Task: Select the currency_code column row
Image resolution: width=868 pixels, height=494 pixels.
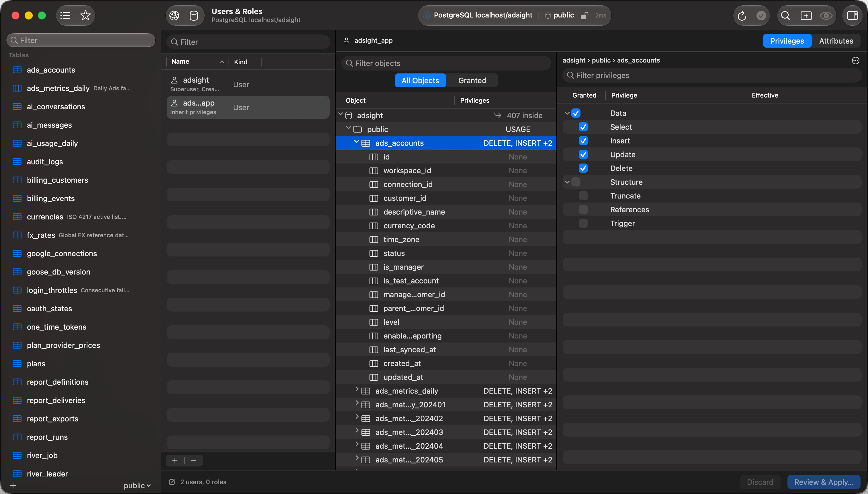Action: coord(446,225)
